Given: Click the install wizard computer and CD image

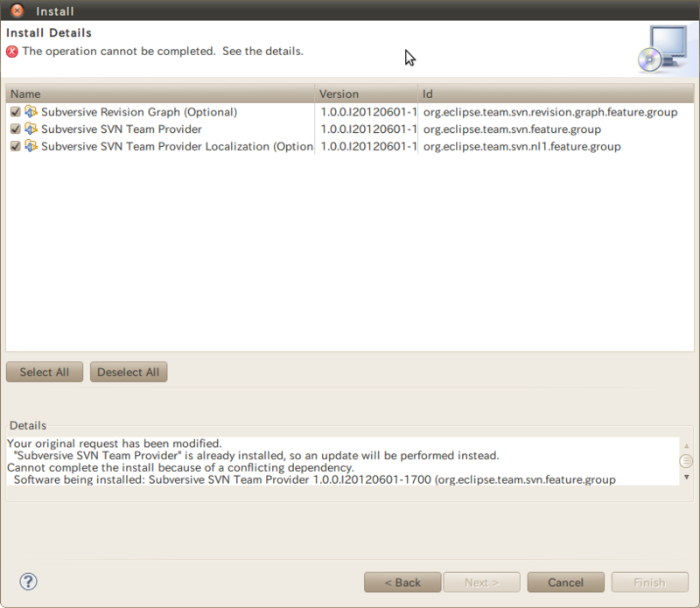Looking at the screenshot, I should click(x=662, y=49).
